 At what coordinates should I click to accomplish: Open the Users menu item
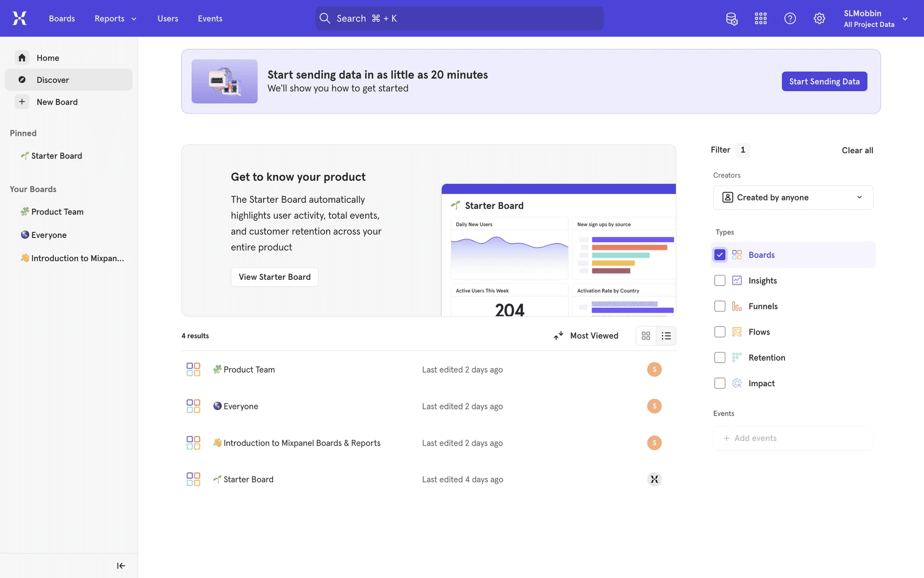pos(167,18)
